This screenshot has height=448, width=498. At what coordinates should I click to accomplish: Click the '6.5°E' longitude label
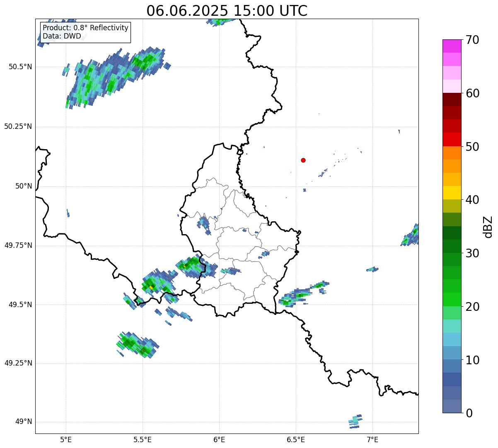[x=296, y=440]
